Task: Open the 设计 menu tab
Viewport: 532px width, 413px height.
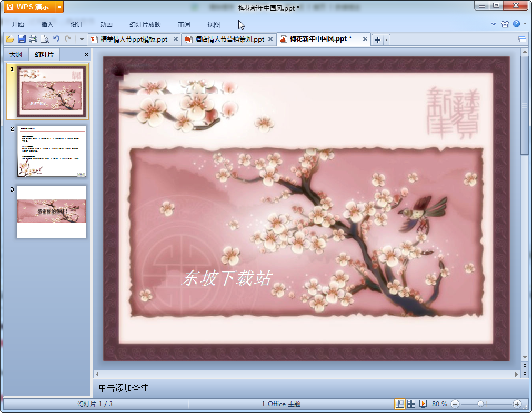Action: point(77,24)
